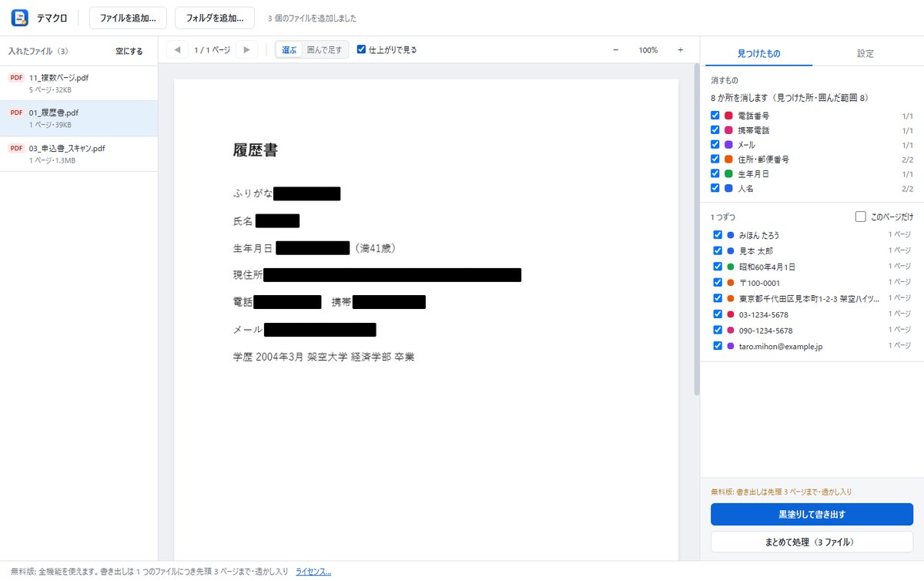Click purple color dot for メール category
The height and width of the screenshot is (581, 924).
click(728, 145)
